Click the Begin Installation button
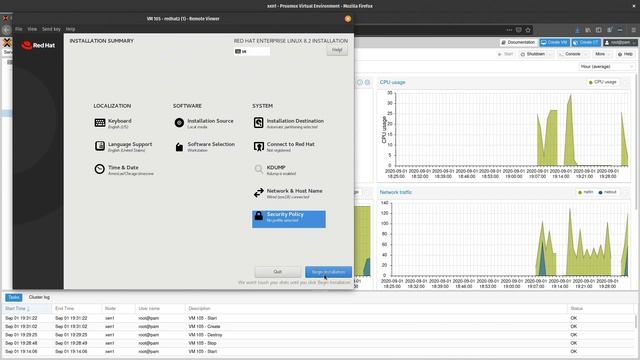 328,272
